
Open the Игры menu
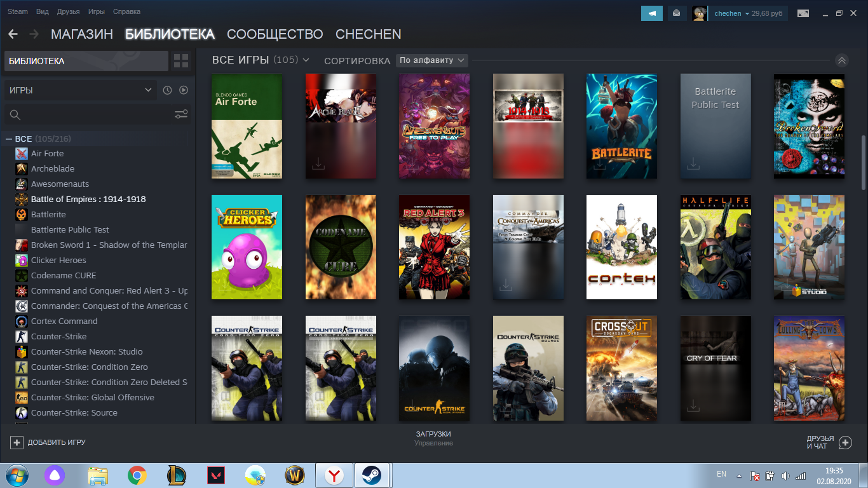(97, 12)
